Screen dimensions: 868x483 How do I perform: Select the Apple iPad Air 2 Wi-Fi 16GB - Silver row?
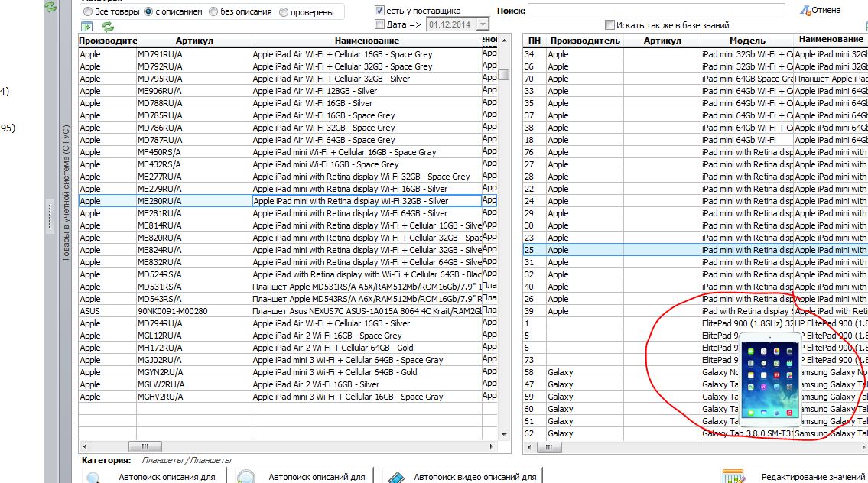click(288, 384)
